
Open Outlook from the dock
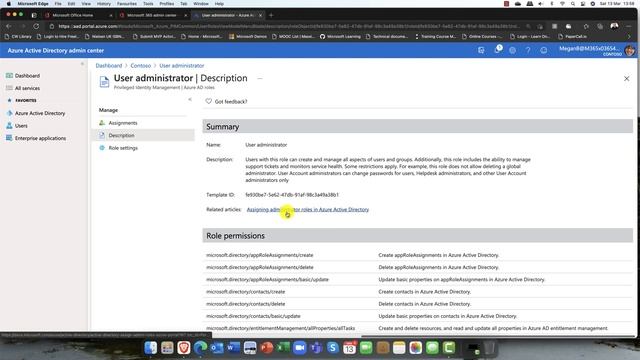point(217,348)
